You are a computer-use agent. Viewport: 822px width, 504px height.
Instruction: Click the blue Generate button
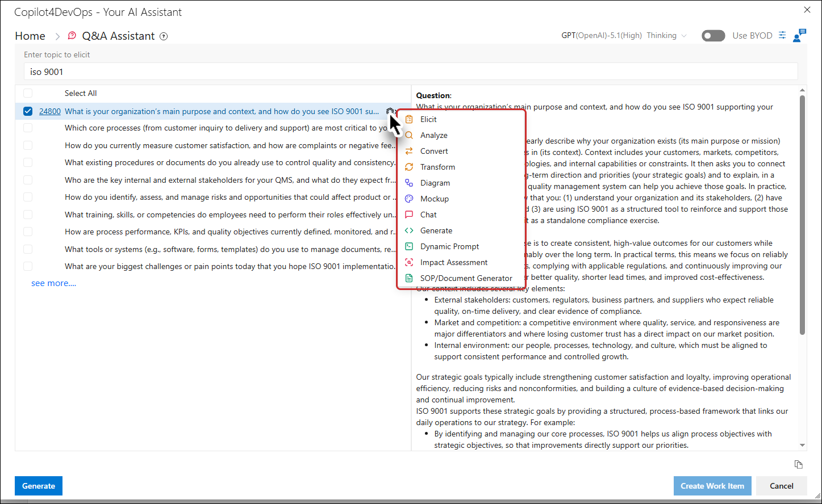coord(39,486)
